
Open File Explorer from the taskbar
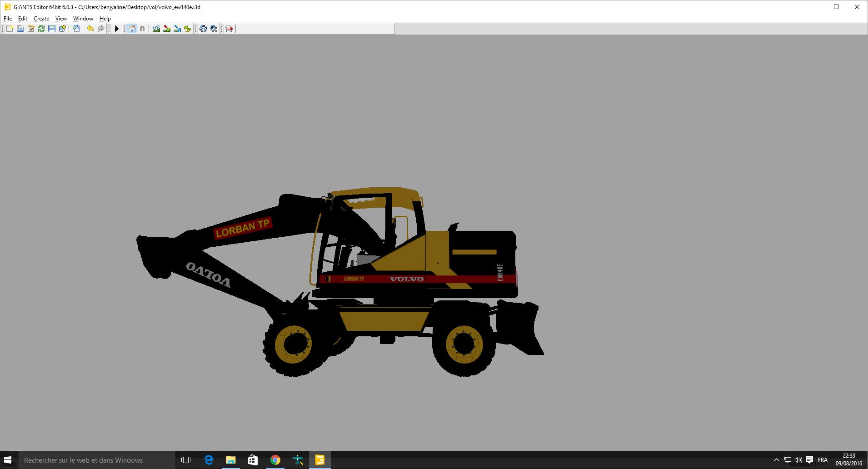pos(231,460)
